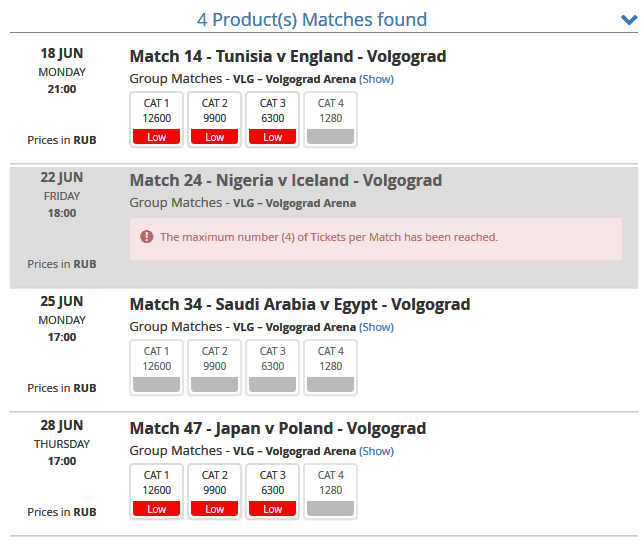Select CAT 2 for Match 34
Image resolution: width=644 pixels, height=541 pixels.
pos(214,368)
